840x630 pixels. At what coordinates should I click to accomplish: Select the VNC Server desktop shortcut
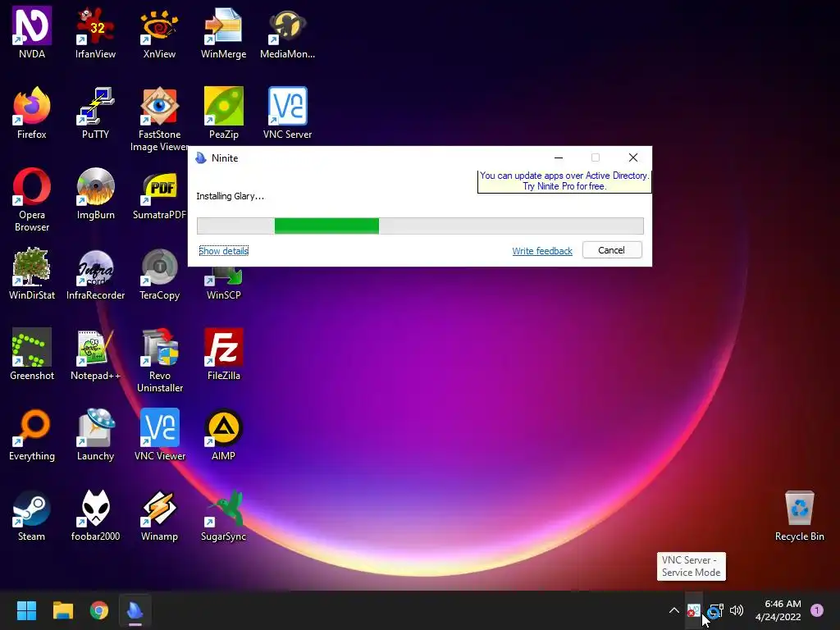pos(287,112)
